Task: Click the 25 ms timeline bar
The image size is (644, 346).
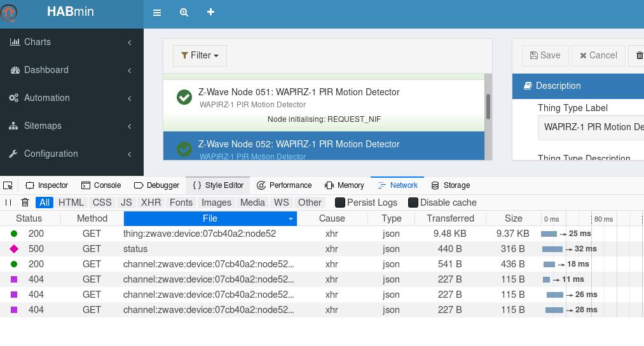Action: 549,234
